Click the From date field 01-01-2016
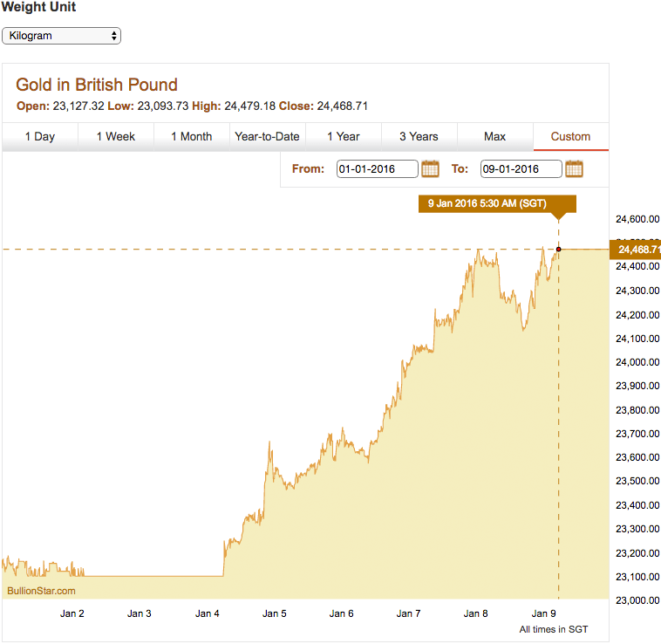 pyautogui.click(x=377, y=169)
